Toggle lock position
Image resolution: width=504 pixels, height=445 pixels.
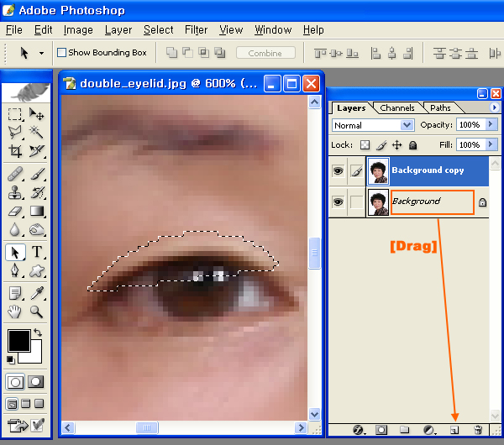click(397, 145)
